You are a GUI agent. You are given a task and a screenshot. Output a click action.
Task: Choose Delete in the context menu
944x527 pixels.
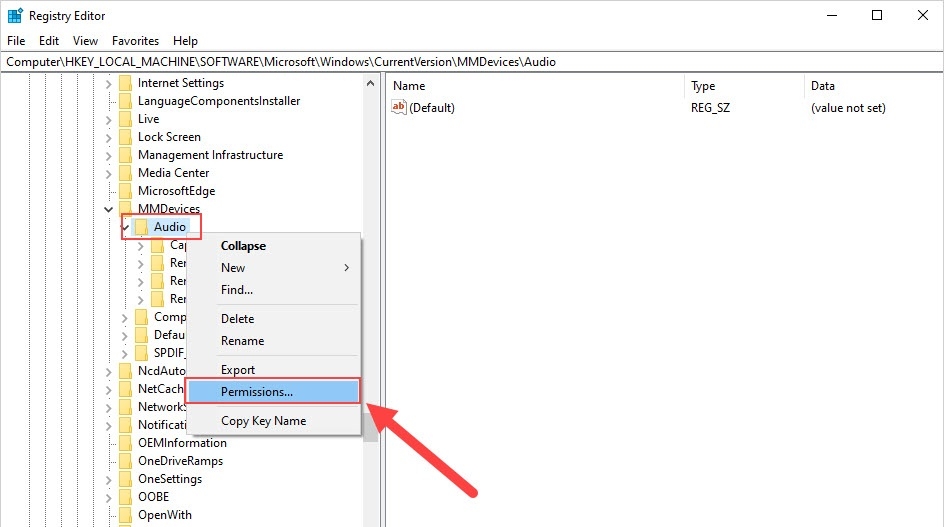point(273,319)
